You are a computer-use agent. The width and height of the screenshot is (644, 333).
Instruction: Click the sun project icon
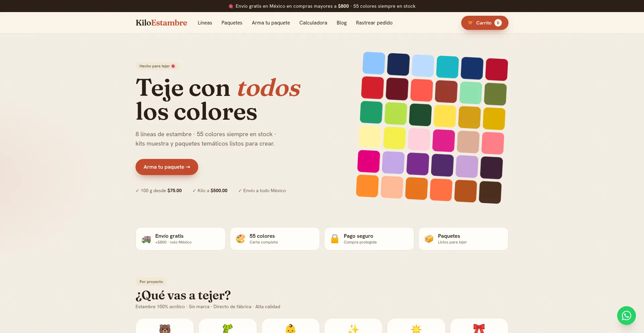point(416,329)
